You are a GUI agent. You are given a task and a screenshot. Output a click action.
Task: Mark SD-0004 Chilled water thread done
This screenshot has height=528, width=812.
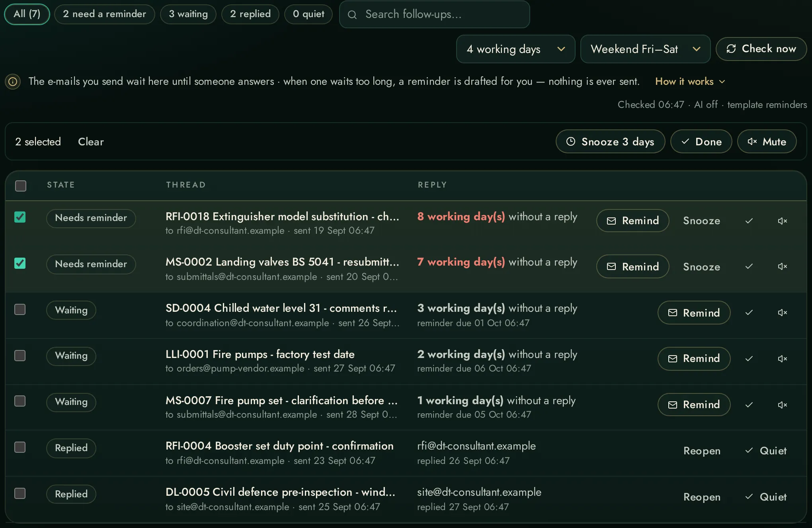click(749, 313)
